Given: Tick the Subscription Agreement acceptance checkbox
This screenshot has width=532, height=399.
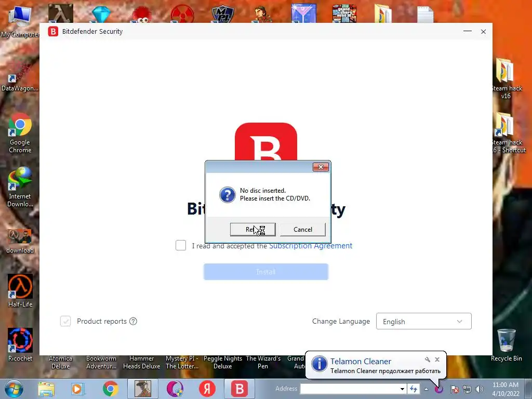Looking at the screenshot, I should pyautogui.click(x=181, y=245).
